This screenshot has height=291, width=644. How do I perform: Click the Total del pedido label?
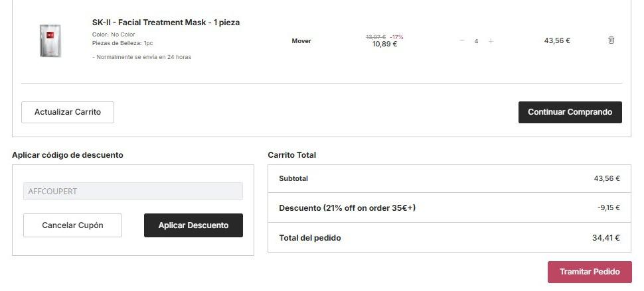310,238
